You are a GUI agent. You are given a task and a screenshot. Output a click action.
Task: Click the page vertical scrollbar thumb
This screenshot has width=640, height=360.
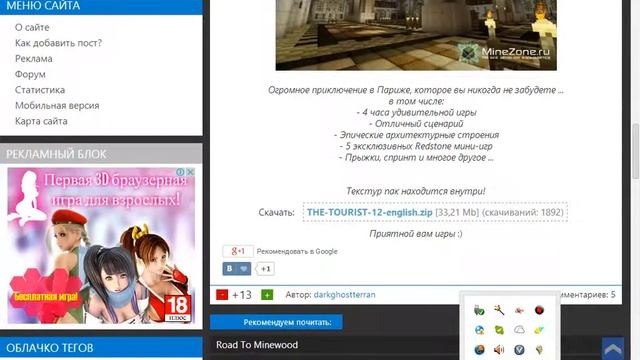[x=636, y=151]
